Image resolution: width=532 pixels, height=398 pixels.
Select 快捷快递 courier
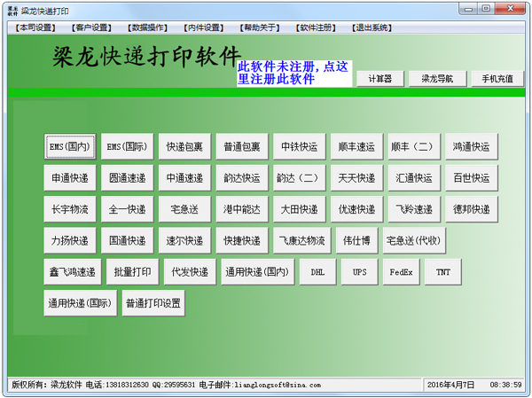point(242,240)
